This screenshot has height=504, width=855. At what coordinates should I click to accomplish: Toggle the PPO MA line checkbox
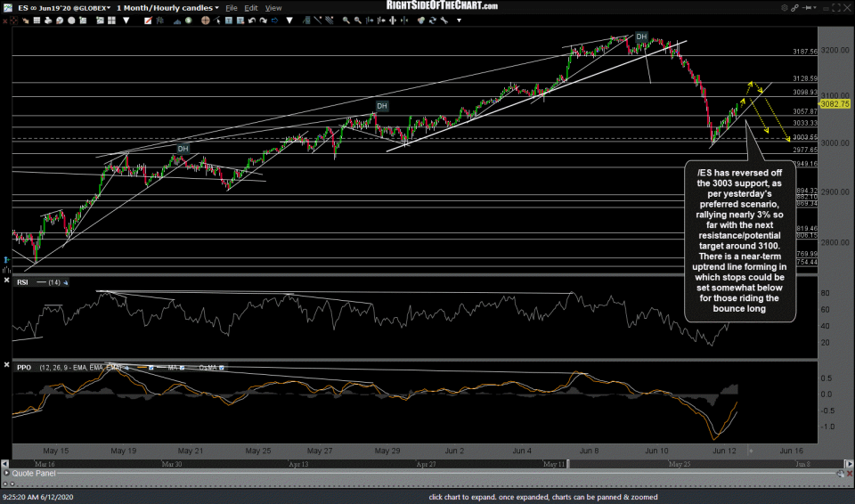pos(182,367)
